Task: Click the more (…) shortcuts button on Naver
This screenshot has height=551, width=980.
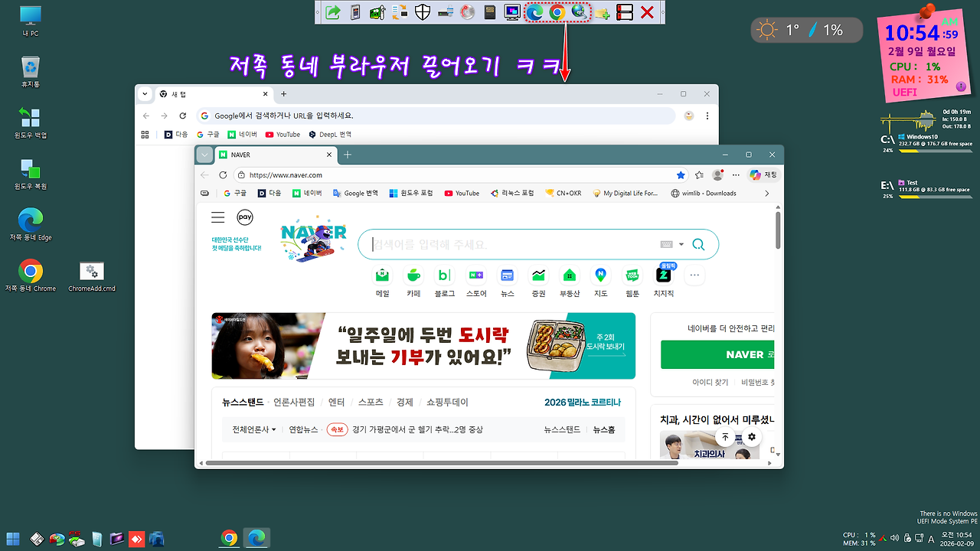Action: pyautogui.click(x=694, y=275)
